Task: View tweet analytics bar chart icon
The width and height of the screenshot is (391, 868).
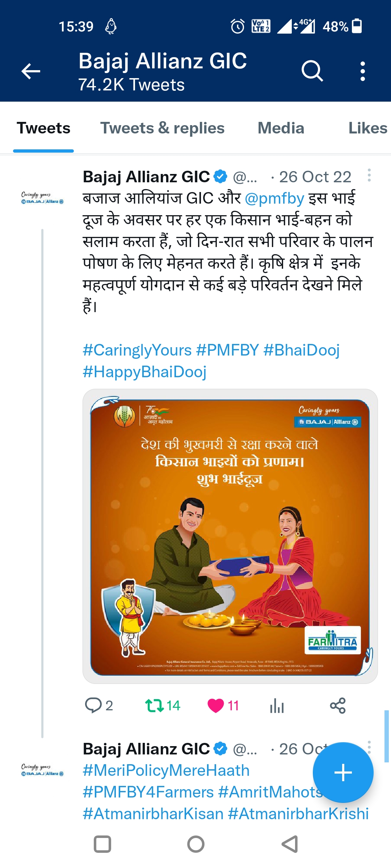Action: [x=277, y=706]
